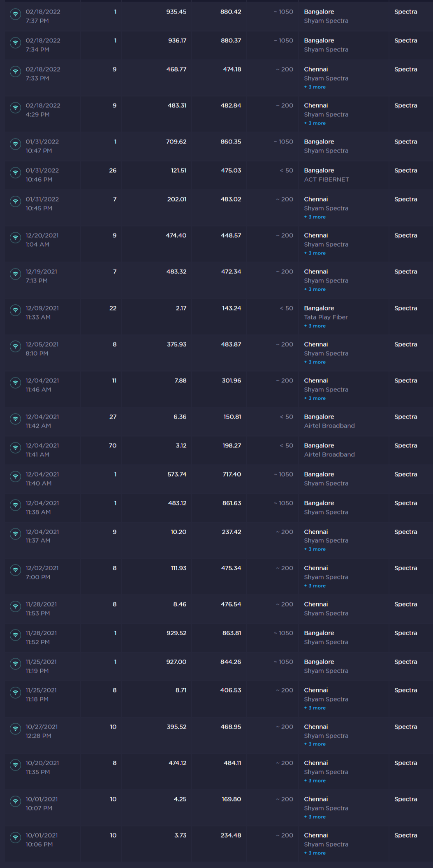
Task: Select wifi icon next to 11/28/2021 11:52 PM
Action: pos(16,635)
